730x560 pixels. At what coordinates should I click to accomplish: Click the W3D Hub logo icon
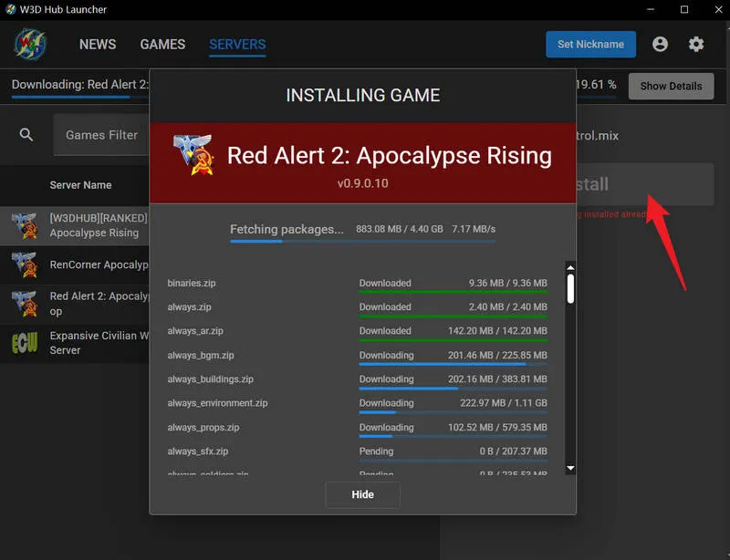(30, 44)
